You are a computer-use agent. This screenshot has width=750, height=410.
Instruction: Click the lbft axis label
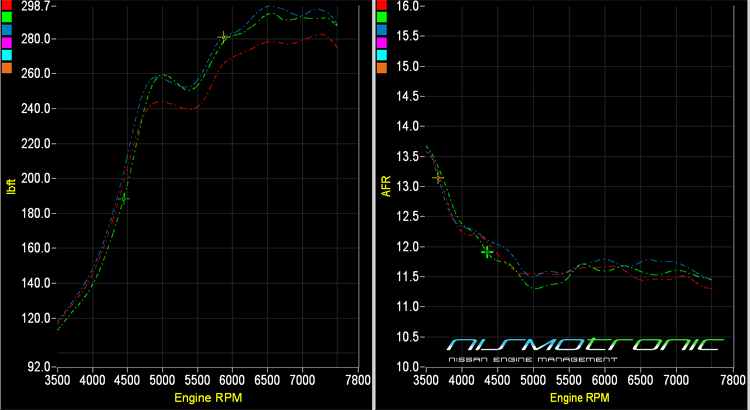click(12, 186)
